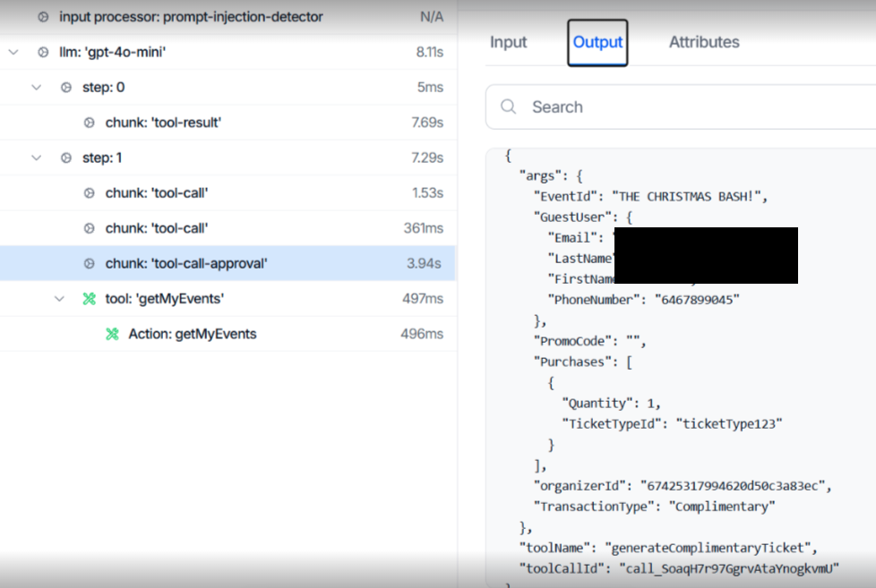Click inside the Search input field
Screen dimensions: 876x588
click(627, 106)
